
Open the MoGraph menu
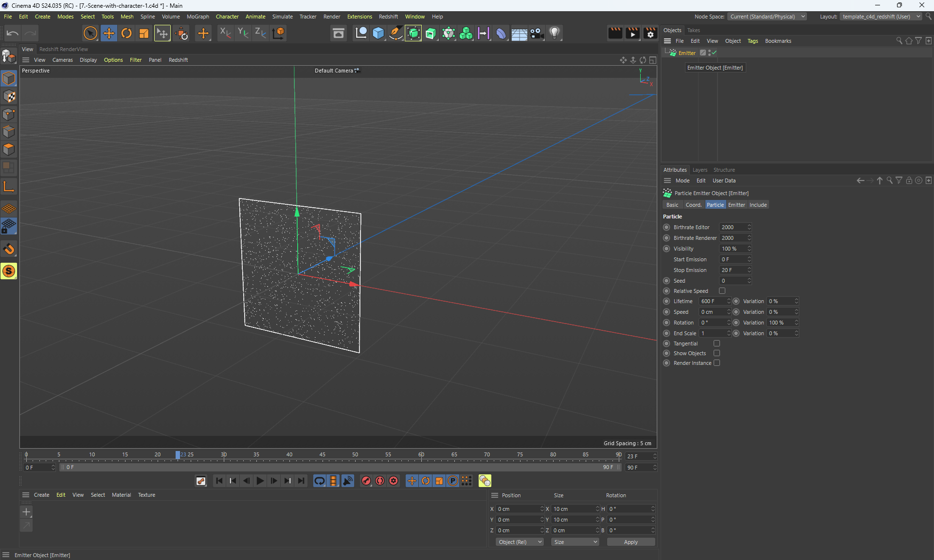coord(198,17)
